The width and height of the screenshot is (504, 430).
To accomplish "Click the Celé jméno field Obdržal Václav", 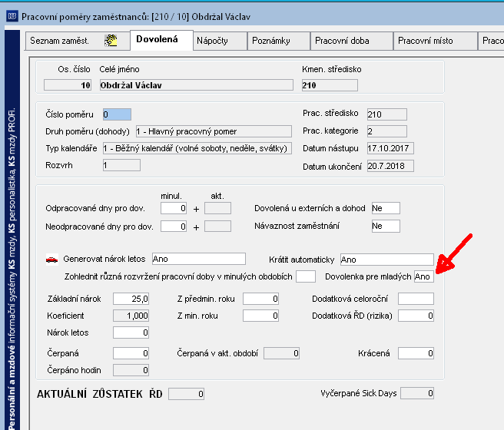I will 197,85.
